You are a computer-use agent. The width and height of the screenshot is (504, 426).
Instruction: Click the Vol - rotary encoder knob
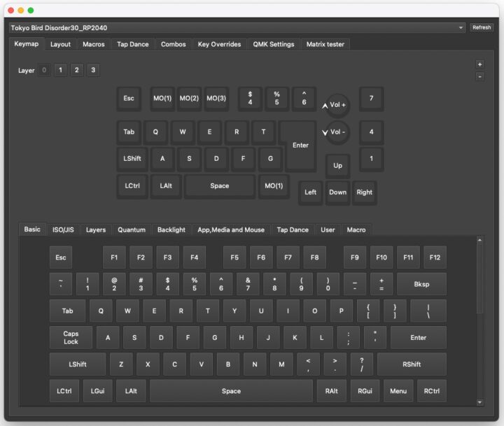tap(338, 132)
